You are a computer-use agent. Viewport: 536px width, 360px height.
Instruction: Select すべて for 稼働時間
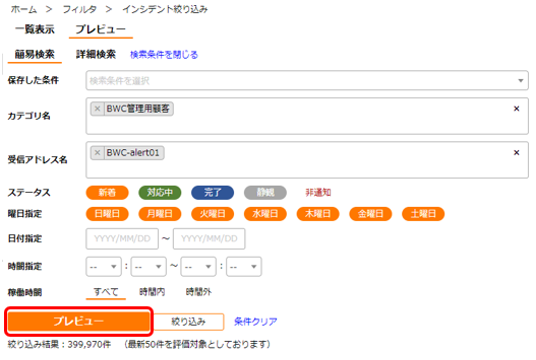(x=106, y=292)
